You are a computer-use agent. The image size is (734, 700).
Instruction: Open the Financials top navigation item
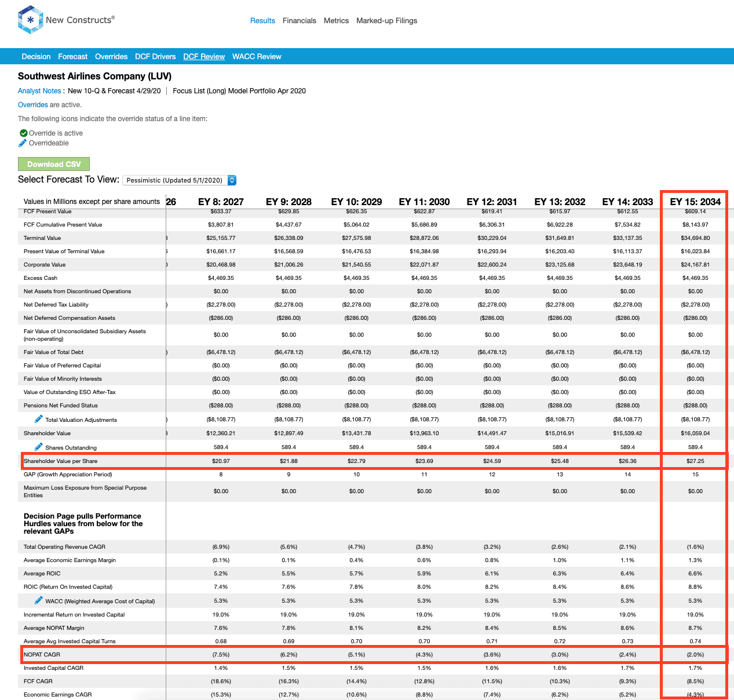coord(300,21)
